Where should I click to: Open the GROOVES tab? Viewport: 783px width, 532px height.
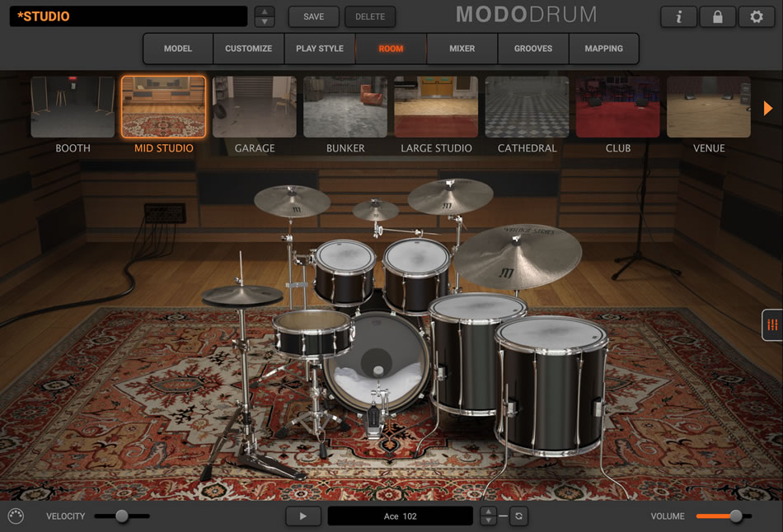(533, 49)
